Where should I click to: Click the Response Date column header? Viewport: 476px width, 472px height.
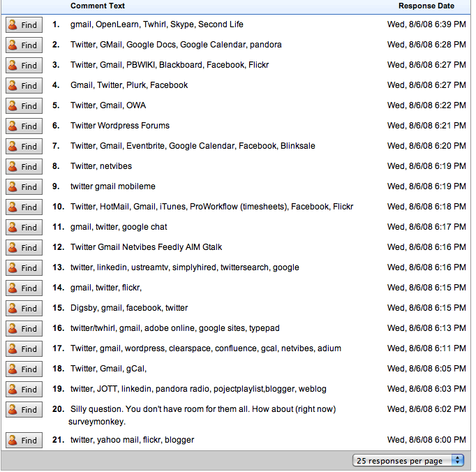point(426,6)
